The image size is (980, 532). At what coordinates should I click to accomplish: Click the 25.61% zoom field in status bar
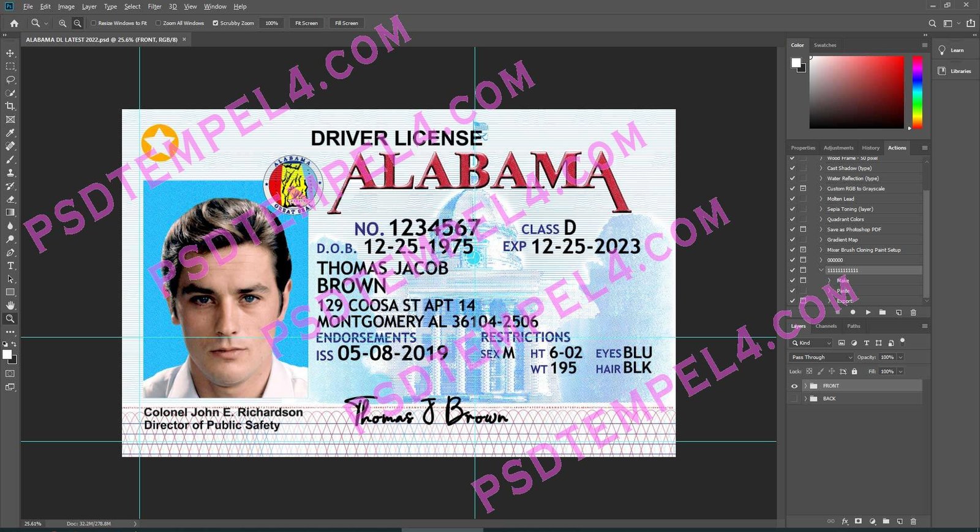pos(32,524)
